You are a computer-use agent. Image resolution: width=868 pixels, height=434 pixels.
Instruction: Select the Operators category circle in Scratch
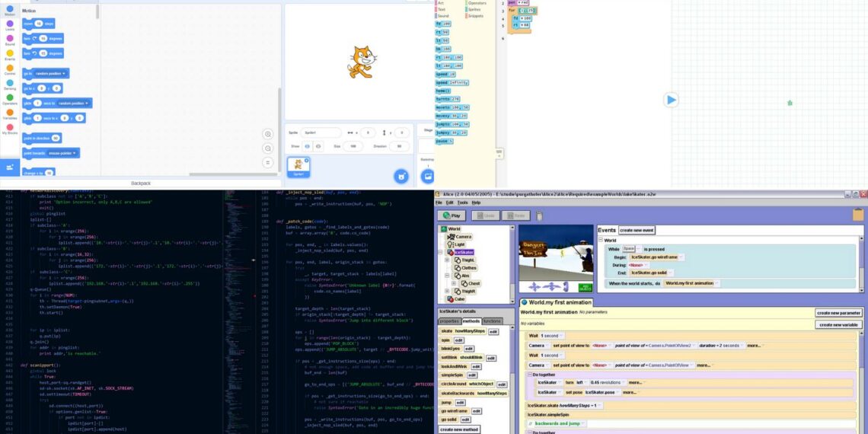tap(9, 97)
